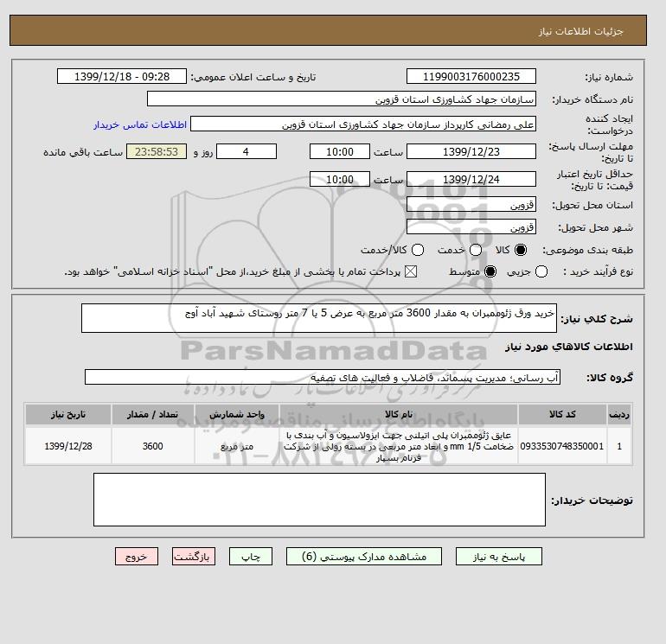Viewport: 666px width, 644px height.
Task: Click the خروج exit button
Action: point(137,557)
